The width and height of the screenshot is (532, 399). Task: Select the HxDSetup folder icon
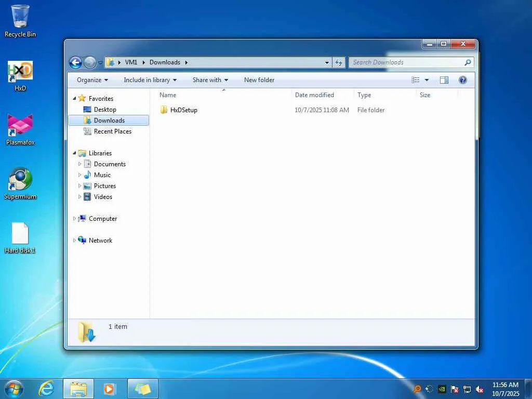pyautogui.click(x=164, y=110)
